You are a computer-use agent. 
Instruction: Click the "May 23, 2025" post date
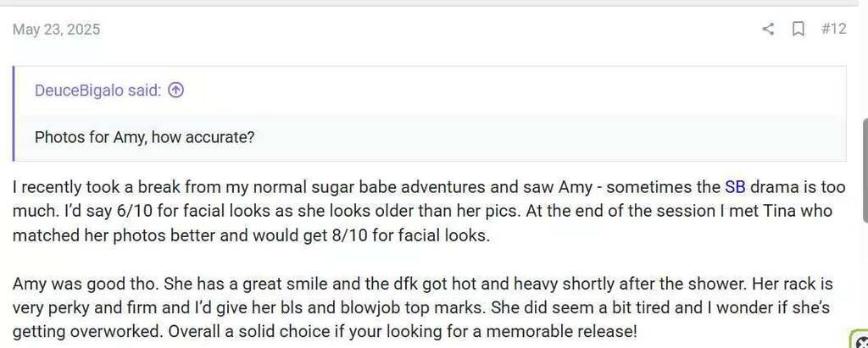coord(56,30)
